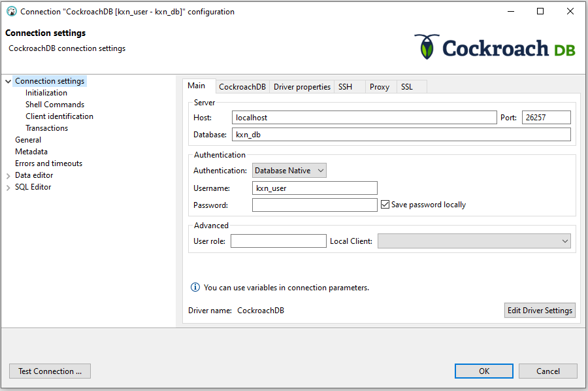Click the User role input field
The width and height of the screenshot is (588, 391).
pyautogui.click(x=278, y=241)
